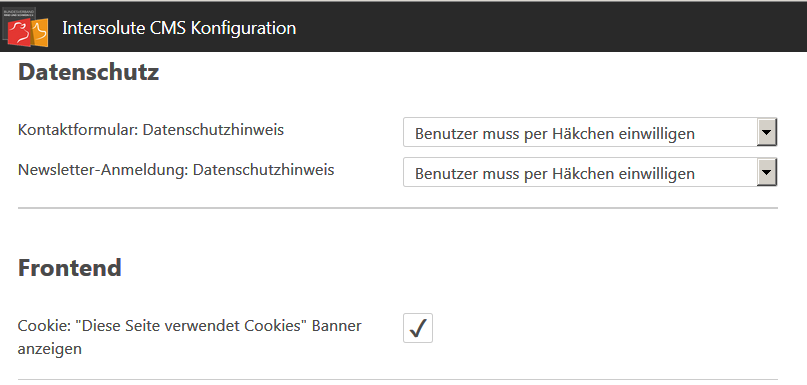Screen dimensions: 807x385
Task: Open the Kontaktformular Datenschutzhinweis combo box
Action: pos(590,132)
